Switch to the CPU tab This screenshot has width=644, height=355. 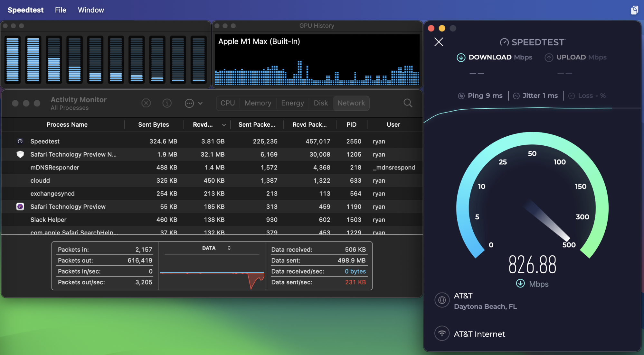click(x=228, y=103)
